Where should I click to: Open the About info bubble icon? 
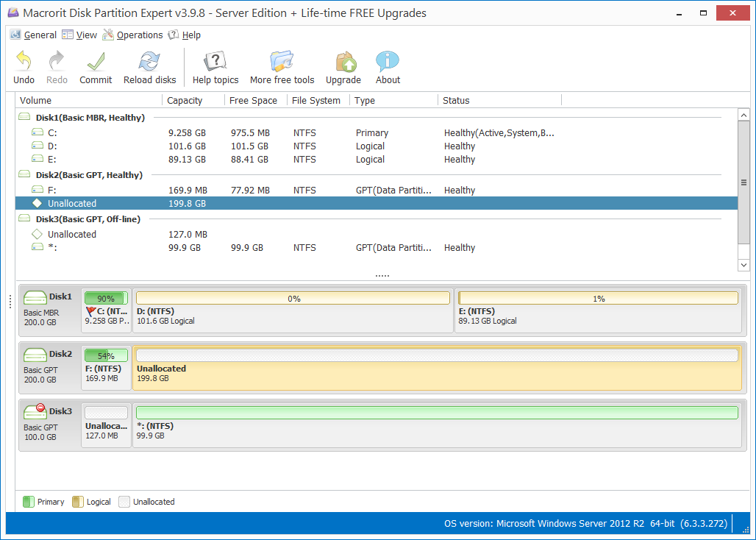point(388,61)
